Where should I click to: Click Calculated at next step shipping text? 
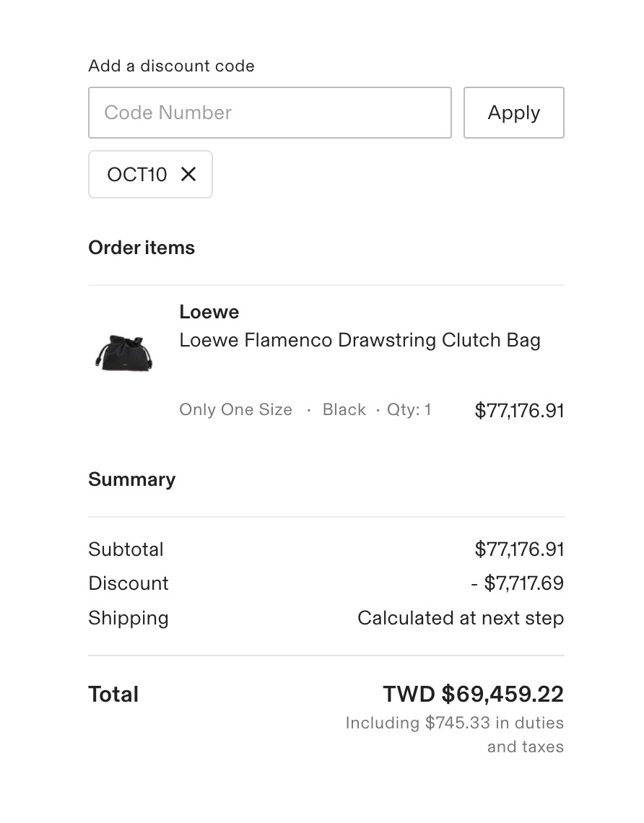461,618
